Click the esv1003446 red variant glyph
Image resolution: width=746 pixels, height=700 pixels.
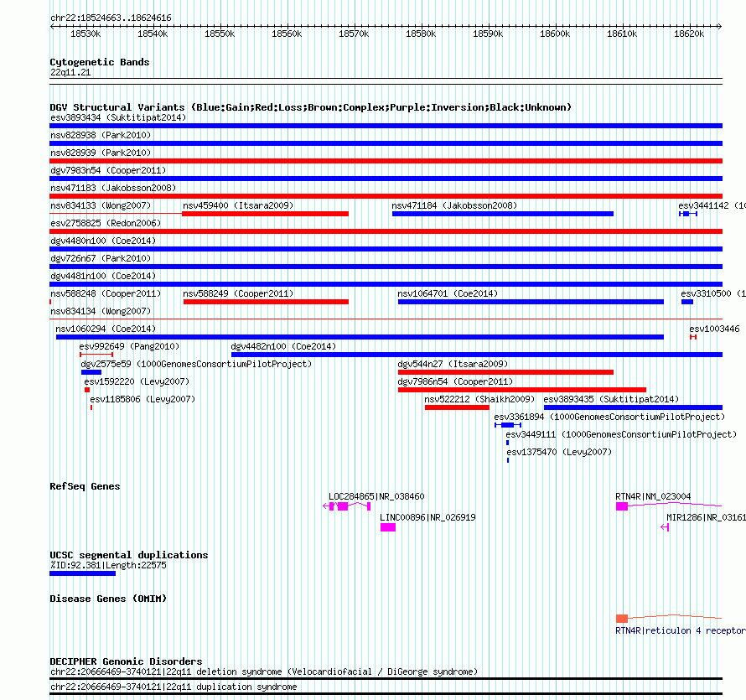(x=693, y=337)
